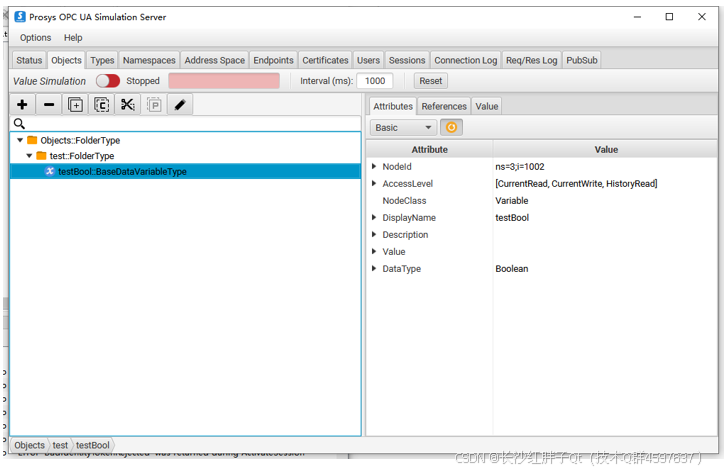728x471 pixels.
Task: Expand the NodeId attribute row
Action: coord(374,167)
